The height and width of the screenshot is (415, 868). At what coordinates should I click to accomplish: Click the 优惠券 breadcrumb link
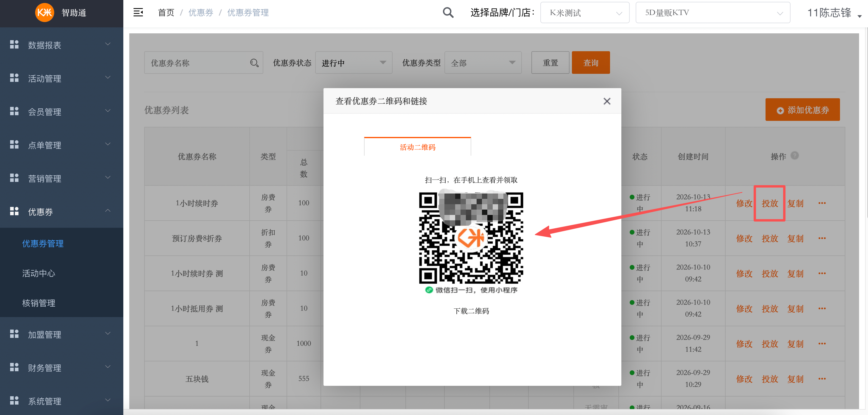click(x=201, y=13)
